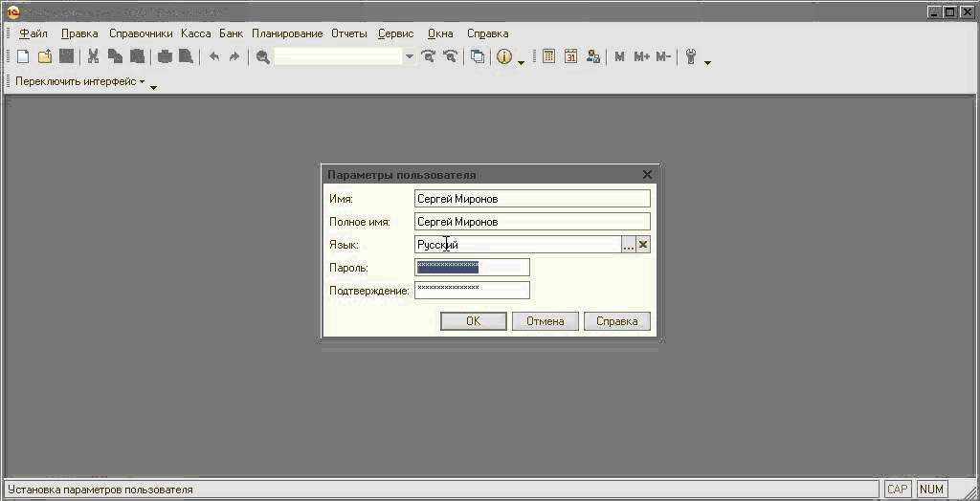Open the Правка menu

tap(79, 33)
